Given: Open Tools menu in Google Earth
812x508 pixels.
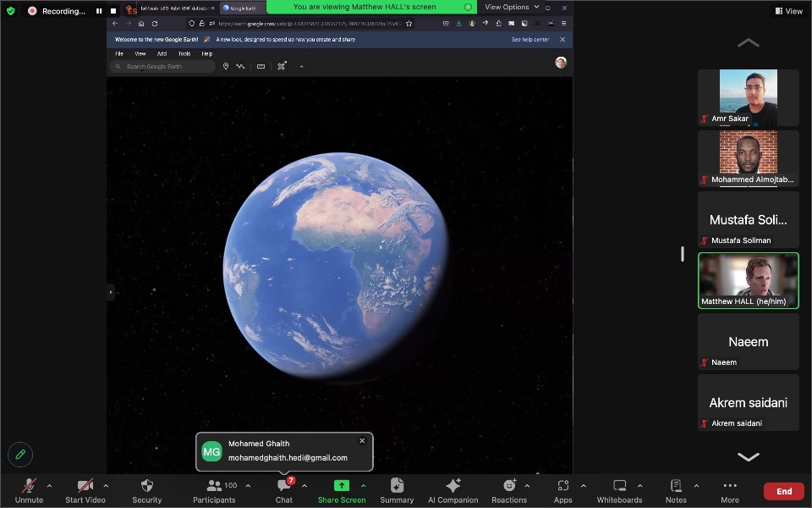Looking at the screenshot, I should tap(184, 54).
